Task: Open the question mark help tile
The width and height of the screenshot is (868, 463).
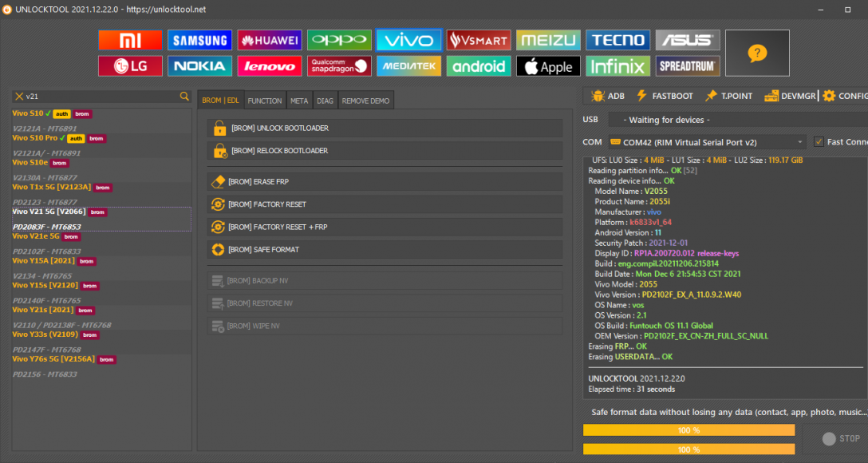Action: click(x=757, y=53)
